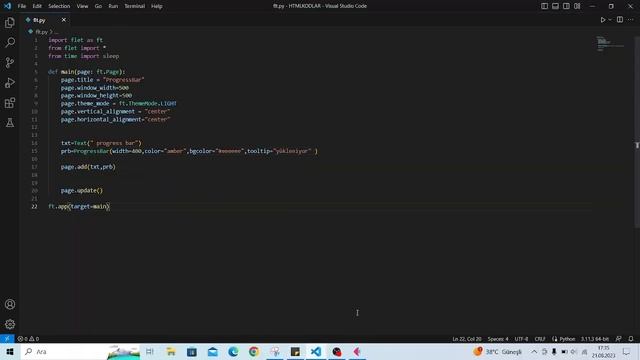This screenshot has height=360, width=640.
Task: Open Source Control view
Action: pos(10,62)
